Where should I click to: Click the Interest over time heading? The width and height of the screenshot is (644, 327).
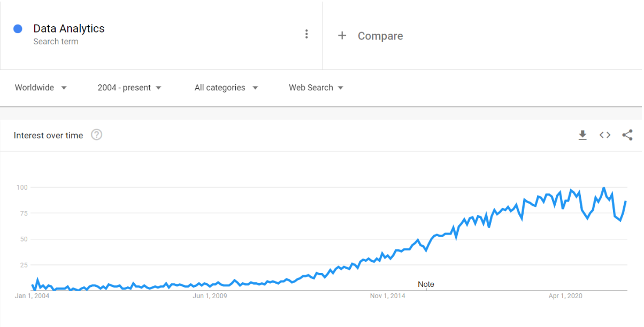(49, 136)
